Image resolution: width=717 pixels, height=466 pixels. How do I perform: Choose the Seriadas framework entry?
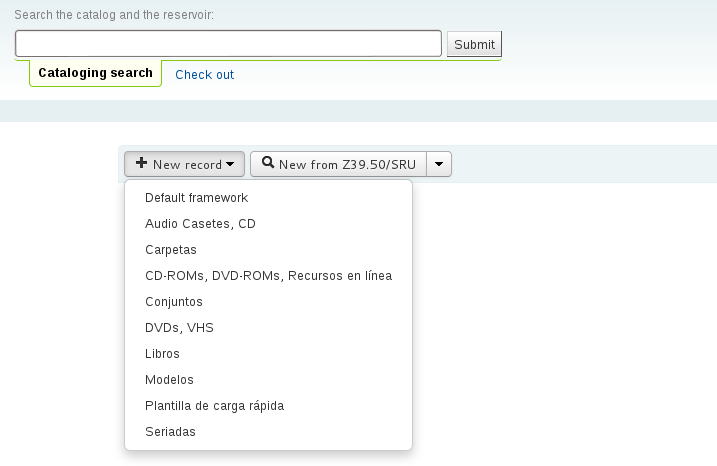(x=170, y=432)
